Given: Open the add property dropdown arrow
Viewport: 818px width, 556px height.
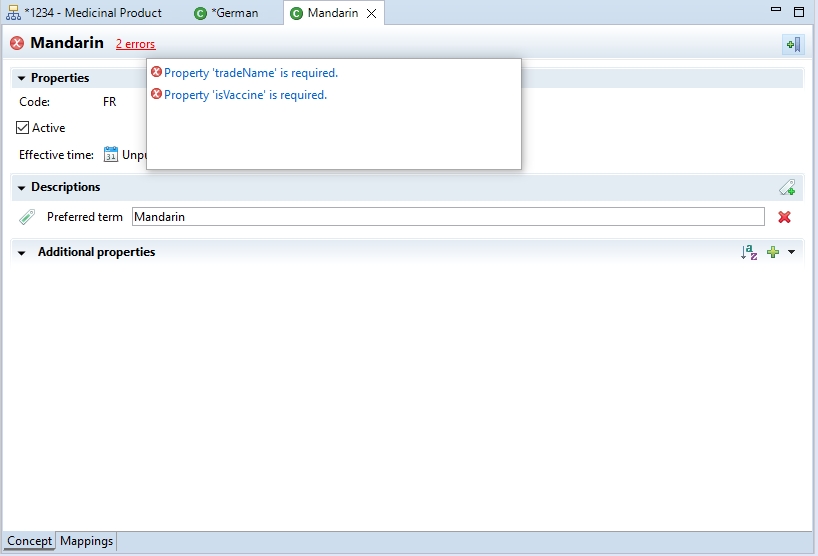Looking at the screenshot, I should [792, 253].
